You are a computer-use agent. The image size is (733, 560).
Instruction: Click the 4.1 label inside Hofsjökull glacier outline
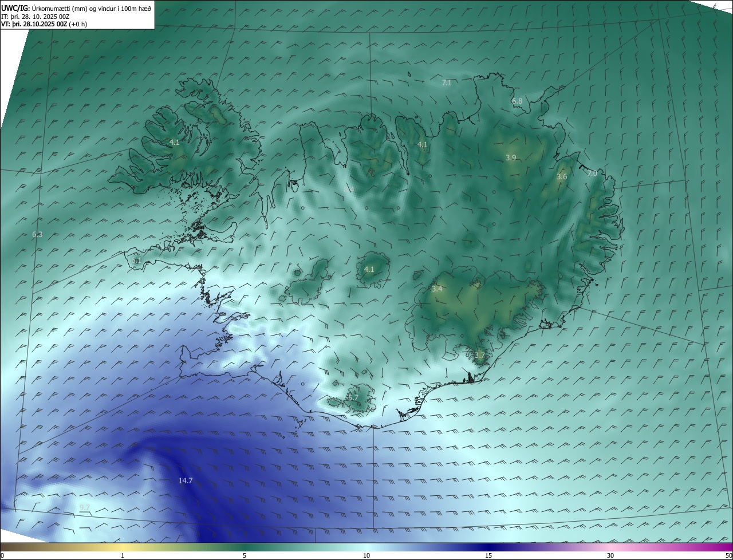click(369, 270)
